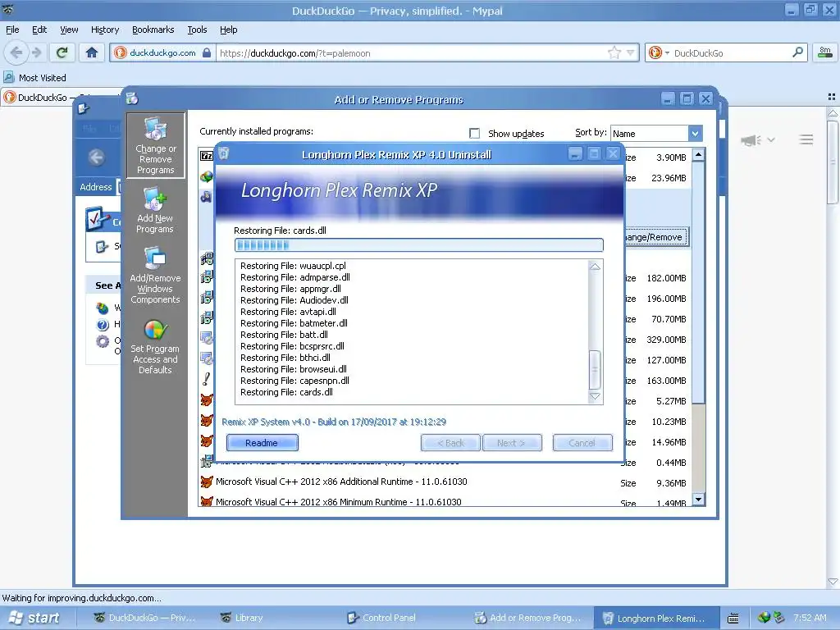Screen dimensions: 840x630
Task: Click the DuckDuckGo search input field
Action: pyautogui.click(x=730, y=53)
